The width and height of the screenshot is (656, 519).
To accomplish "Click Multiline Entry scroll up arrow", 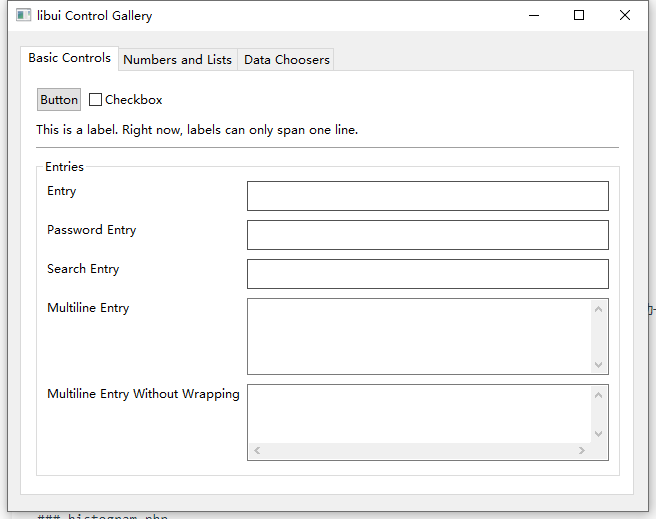I will [x=599, y=308].
